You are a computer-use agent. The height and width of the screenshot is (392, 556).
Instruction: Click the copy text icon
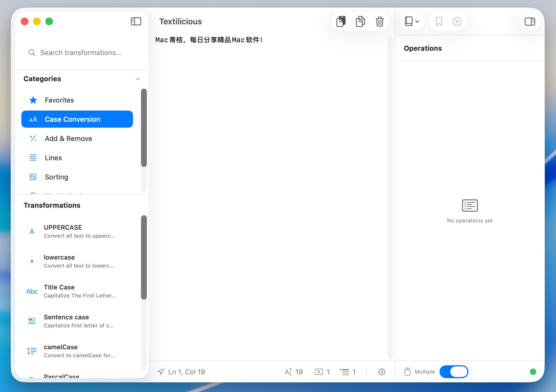[x=360, y=22]
